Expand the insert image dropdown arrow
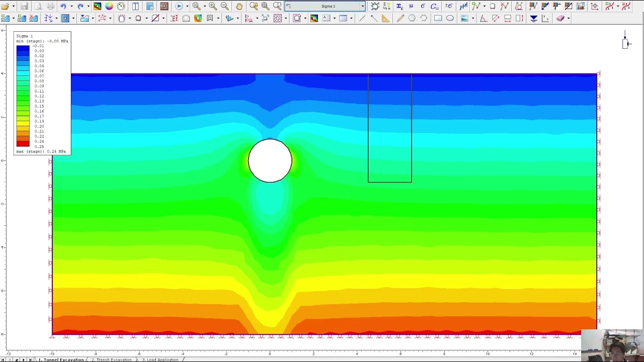The height and width of the screenshot is (362, 644). pos(473,18)
